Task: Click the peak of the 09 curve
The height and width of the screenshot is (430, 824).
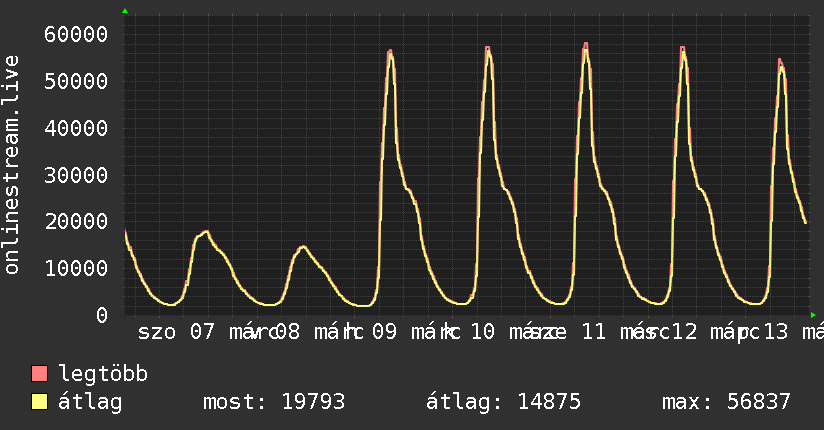Action: (390, 52)
